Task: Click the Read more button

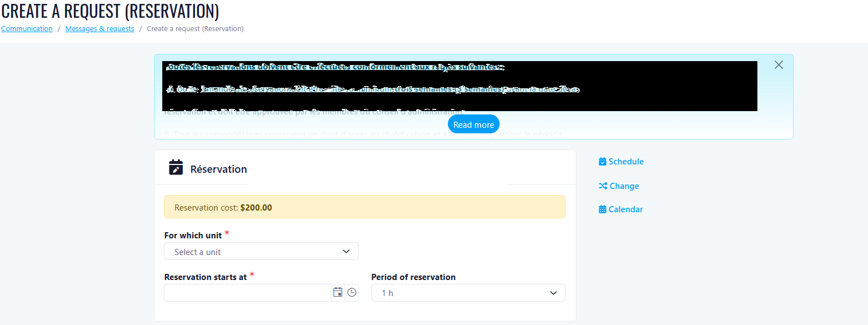Action: 473,124
